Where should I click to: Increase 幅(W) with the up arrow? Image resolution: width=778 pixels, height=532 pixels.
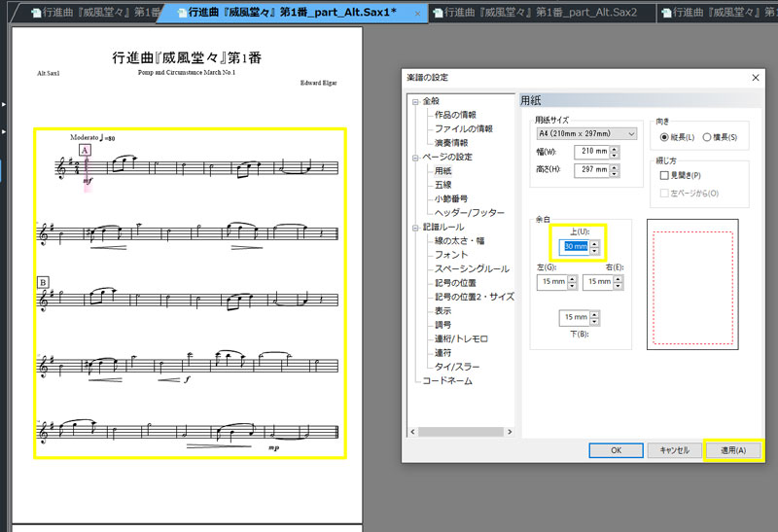pyautogui.click(x=615, y=149)
